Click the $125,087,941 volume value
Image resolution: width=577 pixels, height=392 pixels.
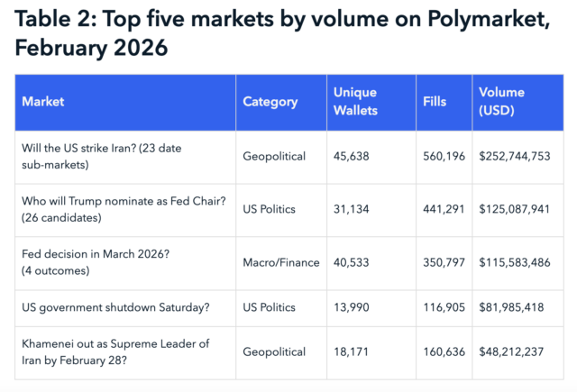pyautogui.click(x=515, y=209)
